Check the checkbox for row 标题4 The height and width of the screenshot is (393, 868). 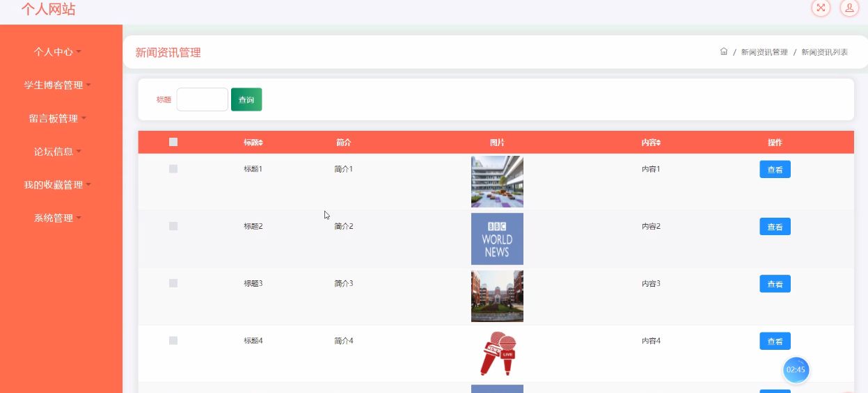click(173, 340)
